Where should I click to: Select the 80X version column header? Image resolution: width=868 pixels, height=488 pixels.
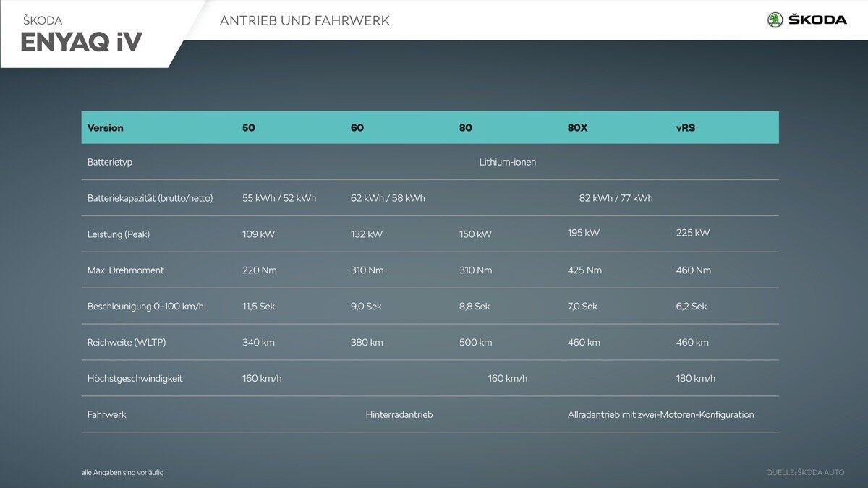pyautogui.click(x=578, y=128)
